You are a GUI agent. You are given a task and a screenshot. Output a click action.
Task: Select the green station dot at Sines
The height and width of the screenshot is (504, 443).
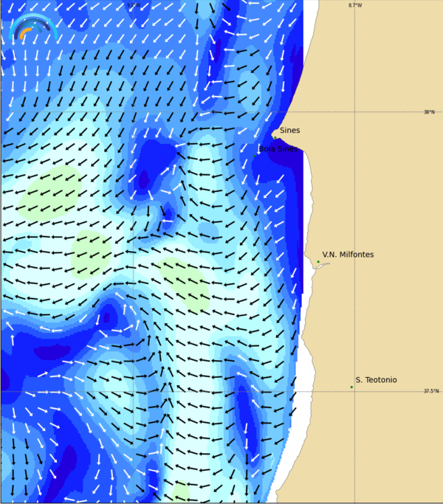click(x=275, y=137)
